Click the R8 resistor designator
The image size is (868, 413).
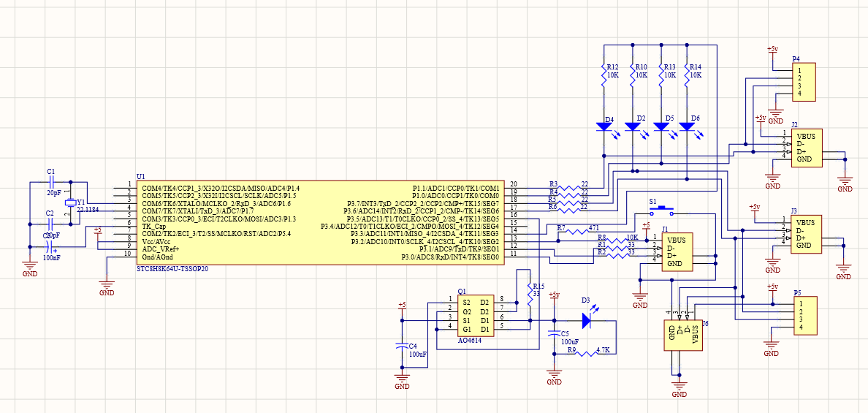click(x=602, y=237)
